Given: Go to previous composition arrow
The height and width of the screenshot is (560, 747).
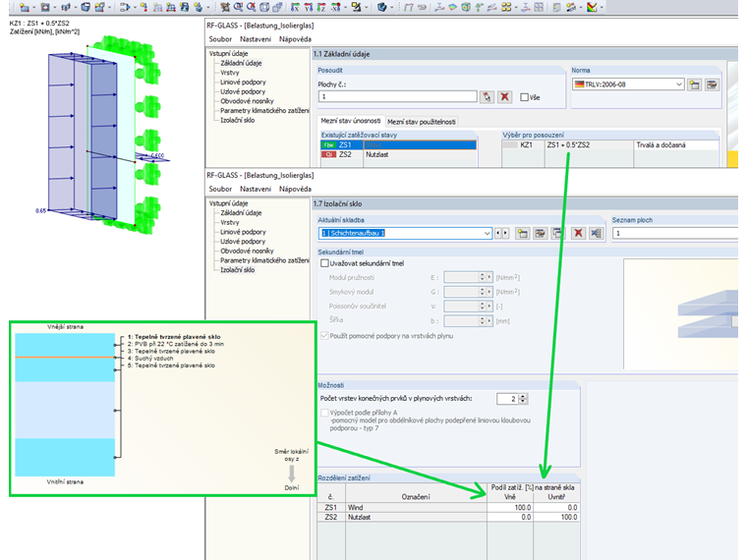Looking at the screenshot, I should [498, 234].
